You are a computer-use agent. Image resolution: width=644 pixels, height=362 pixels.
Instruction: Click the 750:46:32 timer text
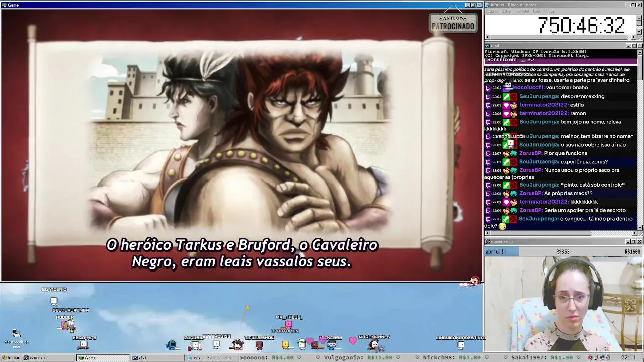(x=581, y=25)
